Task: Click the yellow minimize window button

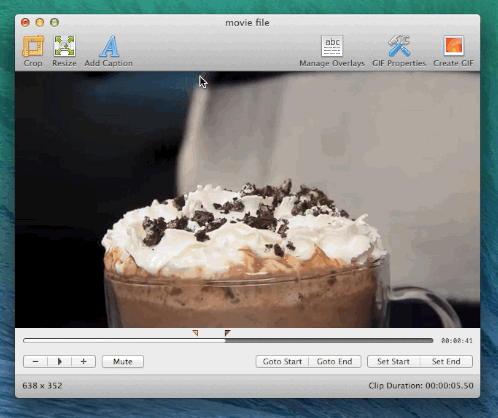Action: point(40,22)
